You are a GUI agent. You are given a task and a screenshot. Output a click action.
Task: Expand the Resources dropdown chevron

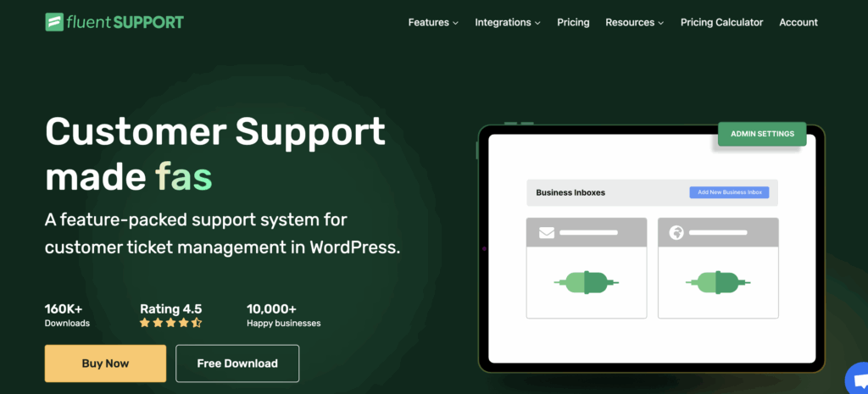pyautogui.click(x=660, y=23)
